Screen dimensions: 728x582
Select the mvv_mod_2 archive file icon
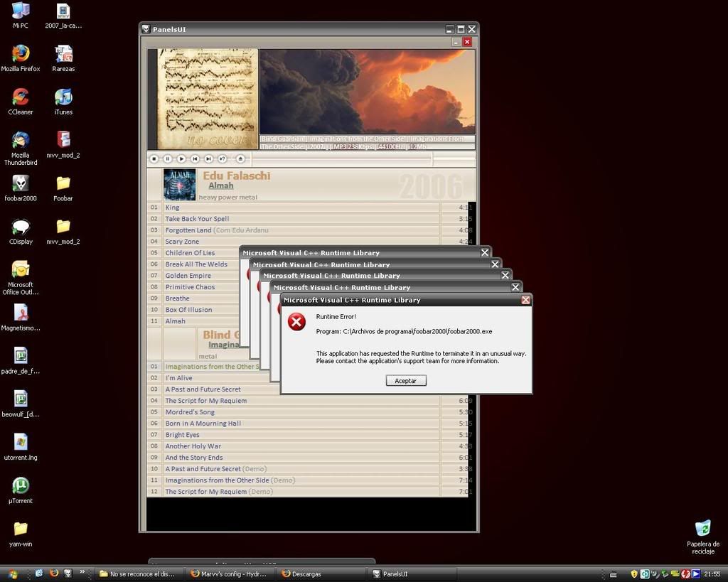pos(63,145)
